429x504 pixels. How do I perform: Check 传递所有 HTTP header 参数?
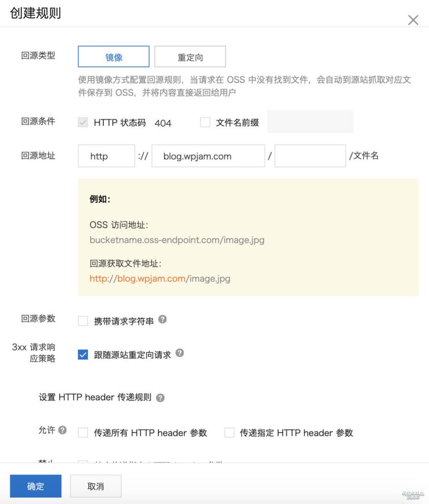83,433
